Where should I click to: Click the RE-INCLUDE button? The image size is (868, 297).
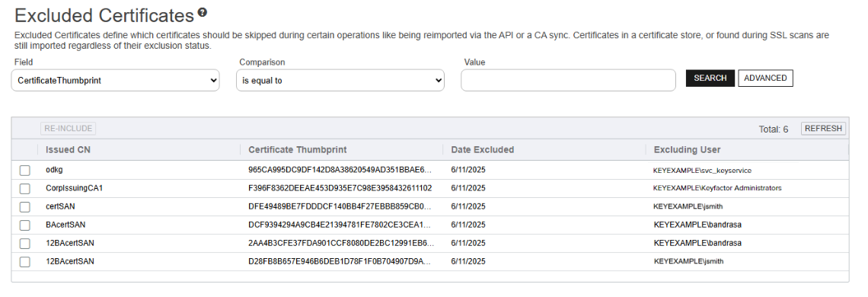coord(68,129)
